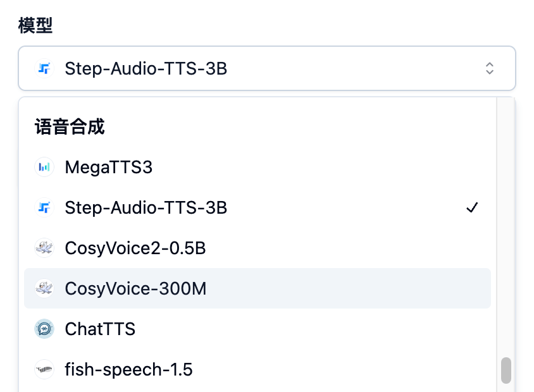This screenshot has width=534, height=392.
Task: Select the fish-speech-1.5 model entry
Action: pos(128,369)
